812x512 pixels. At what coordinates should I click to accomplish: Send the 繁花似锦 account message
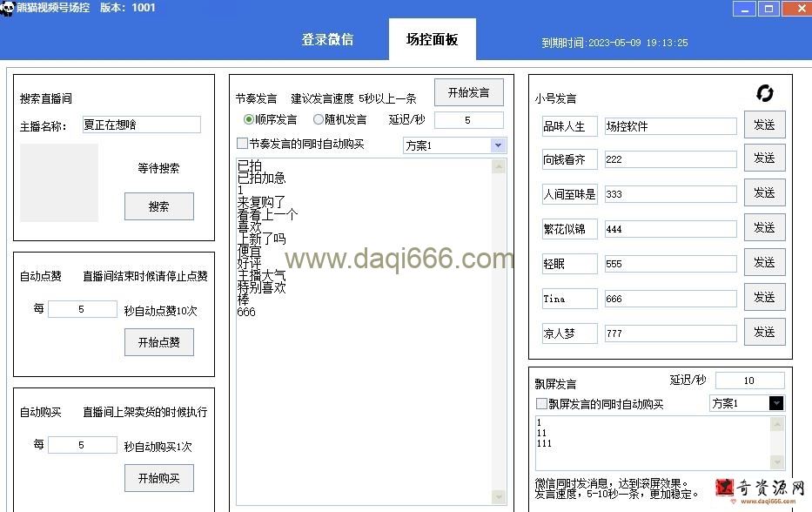click(x=764, y=227)
